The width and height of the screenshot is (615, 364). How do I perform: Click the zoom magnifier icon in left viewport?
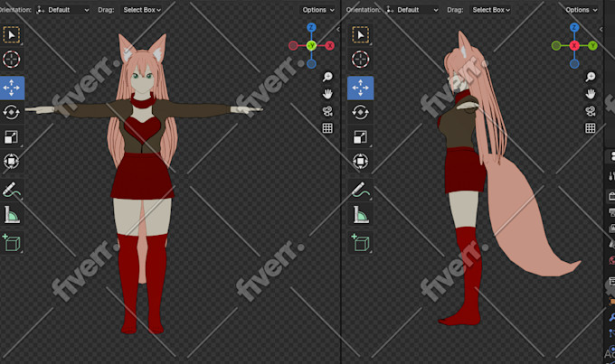pos(327,77)
